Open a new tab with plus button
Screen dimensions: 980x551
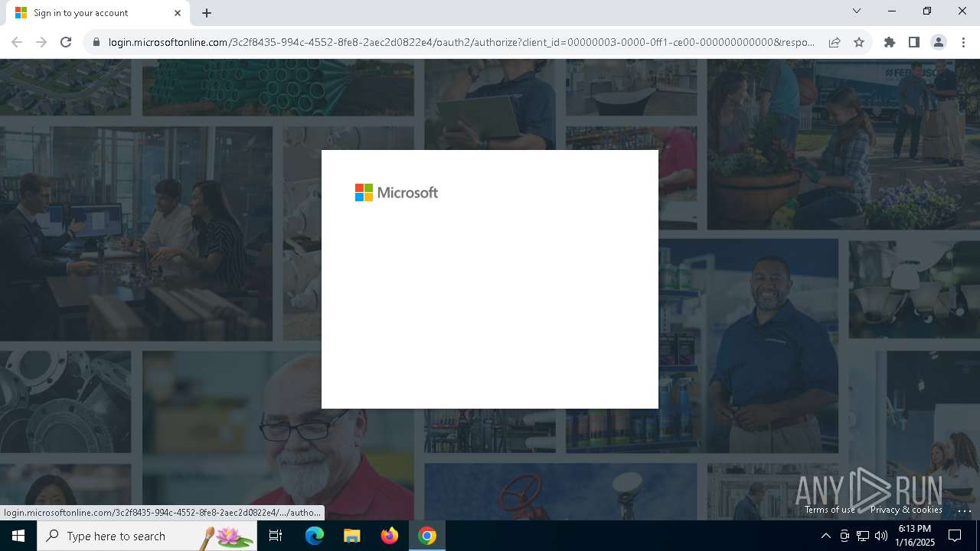click(x=207, y=13)
